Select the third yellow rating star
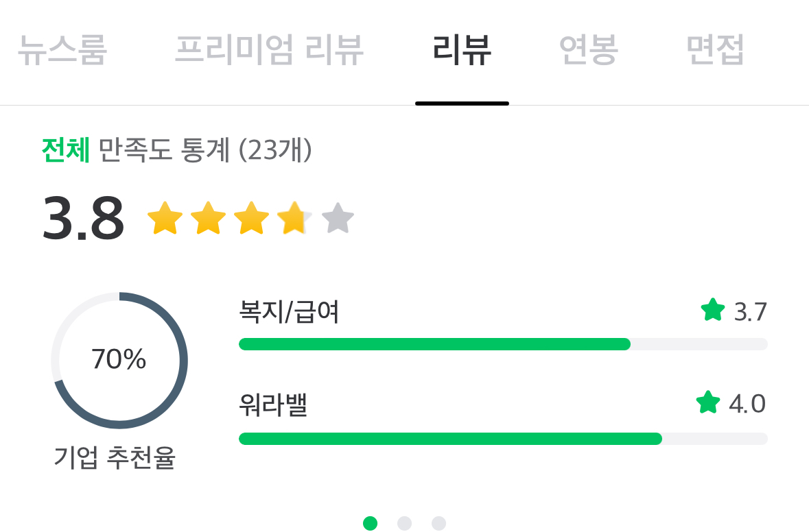This screenshot has height=532, width=809. point(251,219)
